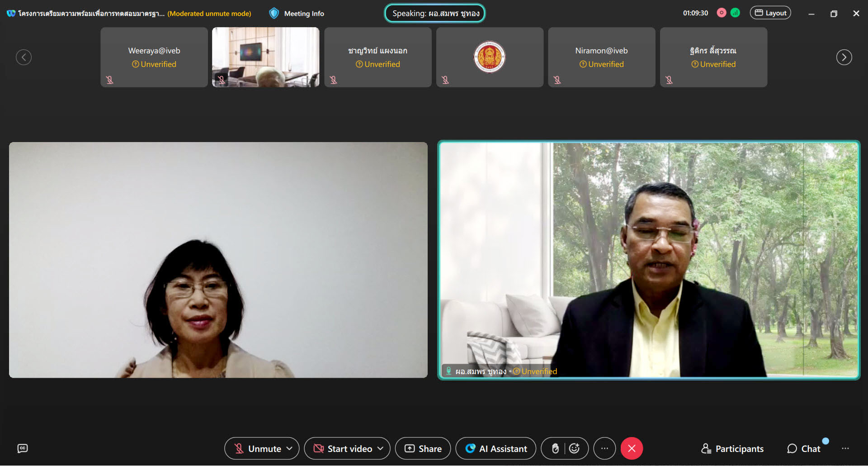Screen dimensions: 868x466
Task: Click the red recording indicator icon
Action: 722,13
